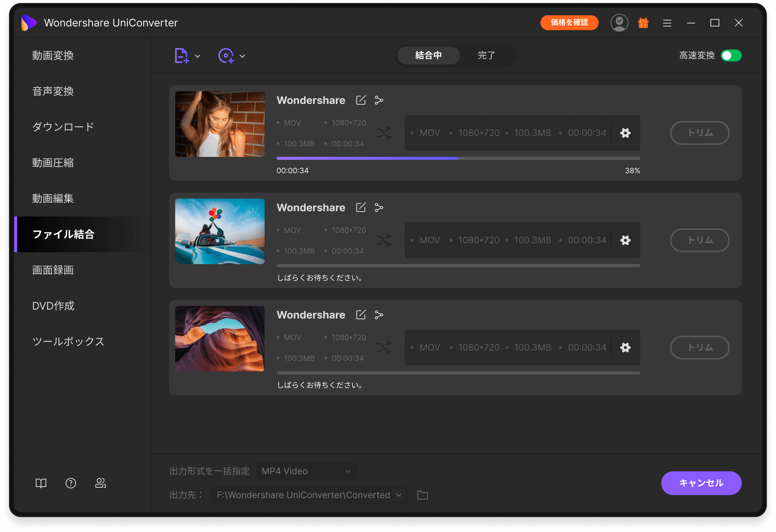Switch to the 結合中 tab
Screen dimensions: 776x532
pyautogui.click(x=428, y=56)
